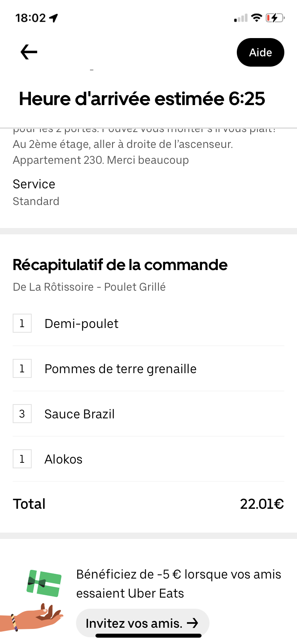Tap the quantity box beside Demi-poulet
The width and height of the screenshot is (297, 644).
point(22,324)
